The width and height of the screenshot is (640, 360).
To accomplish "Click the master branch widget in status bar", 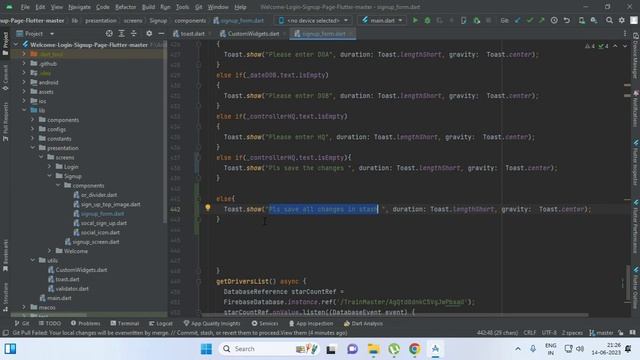I will (x=602, y=333).
